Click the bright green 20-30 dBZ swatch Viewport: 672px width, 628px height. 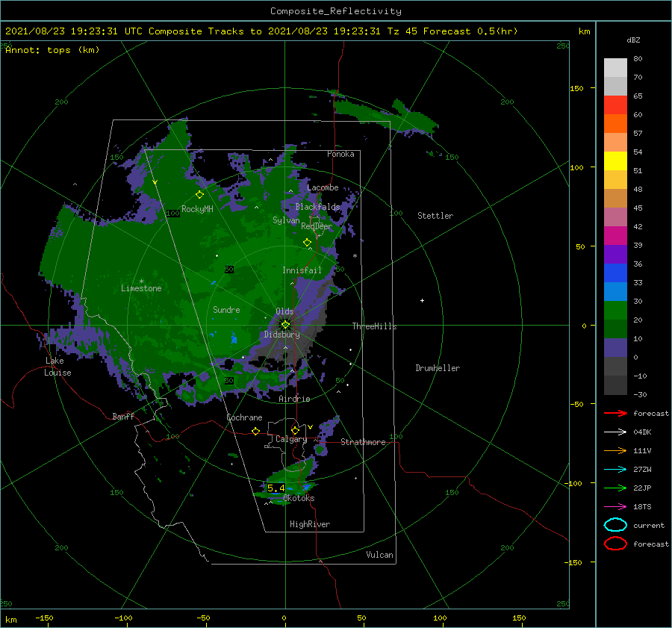point(615,311)
